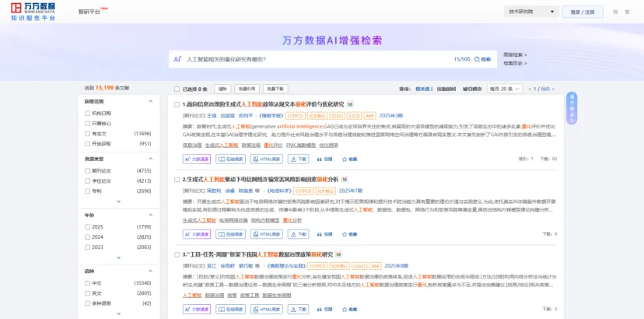Click 下载 download button on first result
Screen dimensions: 644x319
tap(299, 159)
